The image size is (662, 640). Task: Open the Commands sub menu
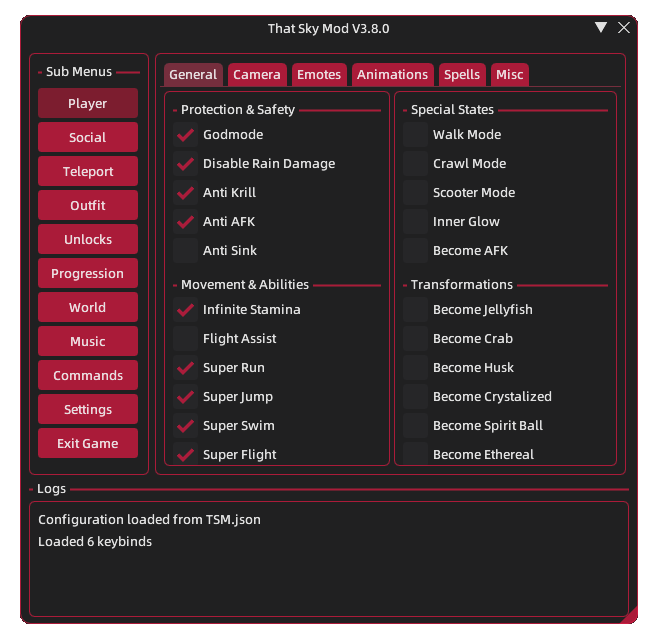point(88,375)
